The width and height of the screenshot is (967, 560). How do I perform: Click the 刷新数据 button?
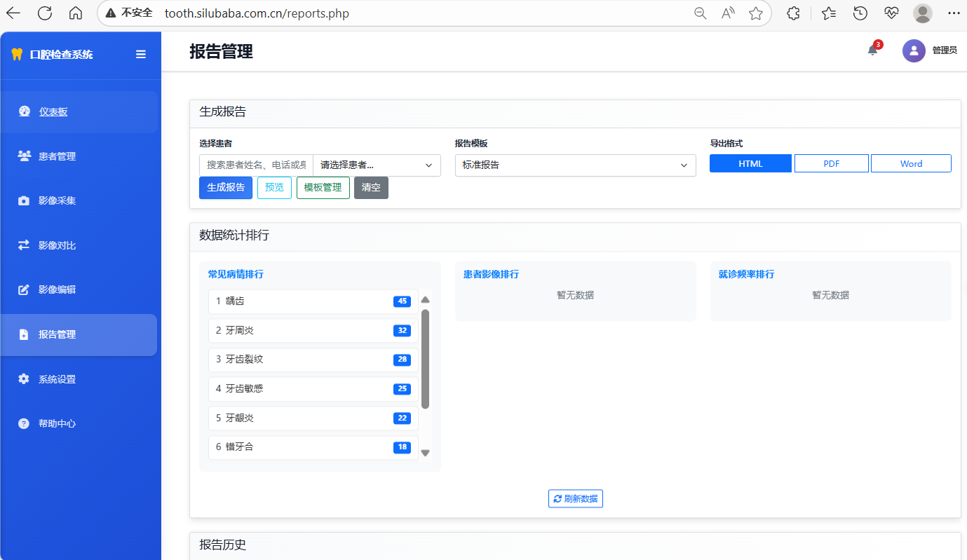(x=575, y=498)
